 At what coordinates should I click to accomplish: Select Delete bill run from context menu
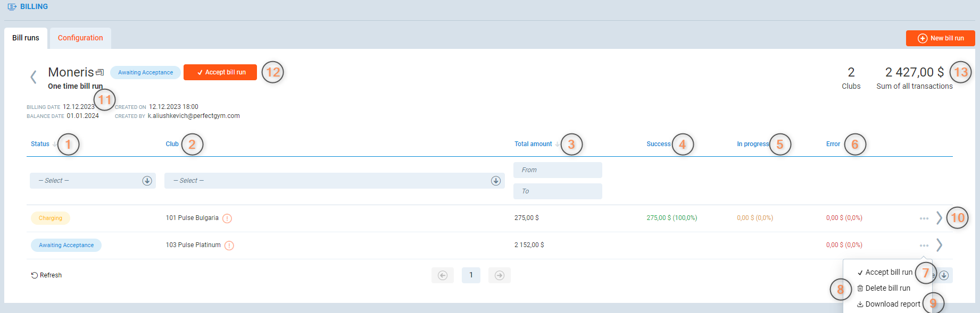[x=887, y=288]
